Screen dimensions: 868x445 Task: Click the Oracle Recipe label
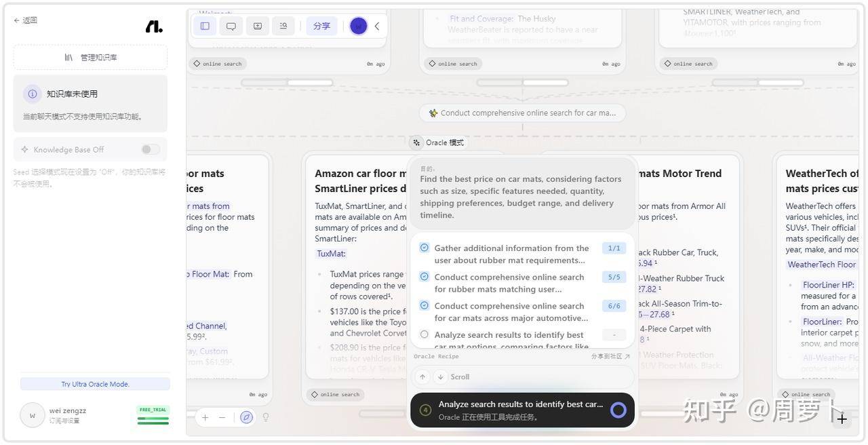[436, 356]
